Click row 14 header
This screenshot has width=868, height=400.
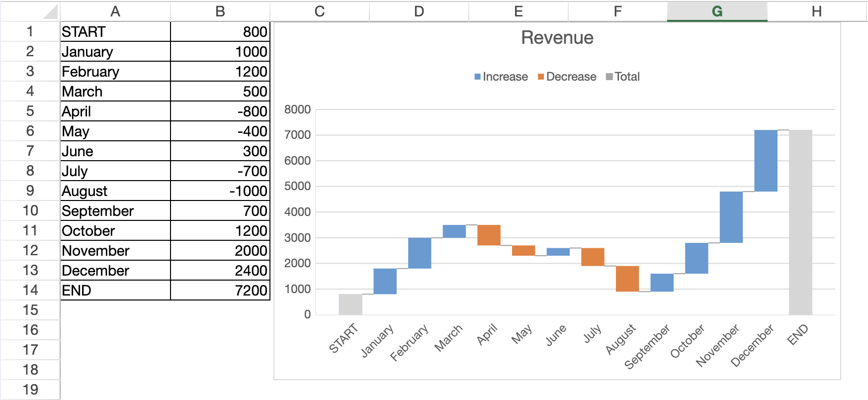[30, 290]
